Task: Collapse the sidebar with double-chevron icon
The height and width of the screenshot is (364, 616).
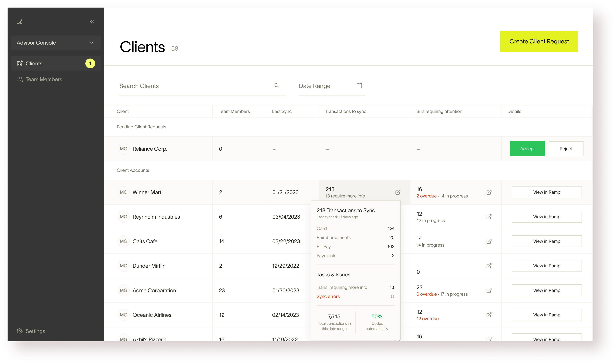Action: pos(92,22)
